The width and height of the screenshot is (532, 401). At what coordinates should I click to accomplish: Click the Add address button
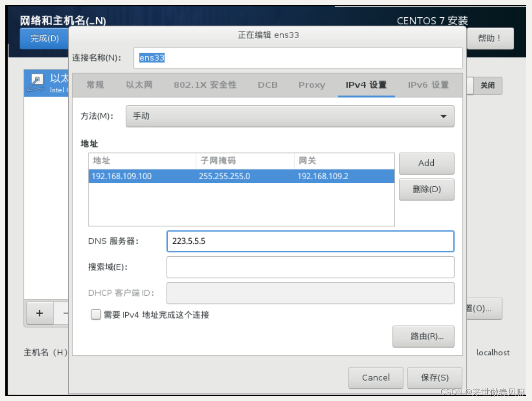[427, 163]
